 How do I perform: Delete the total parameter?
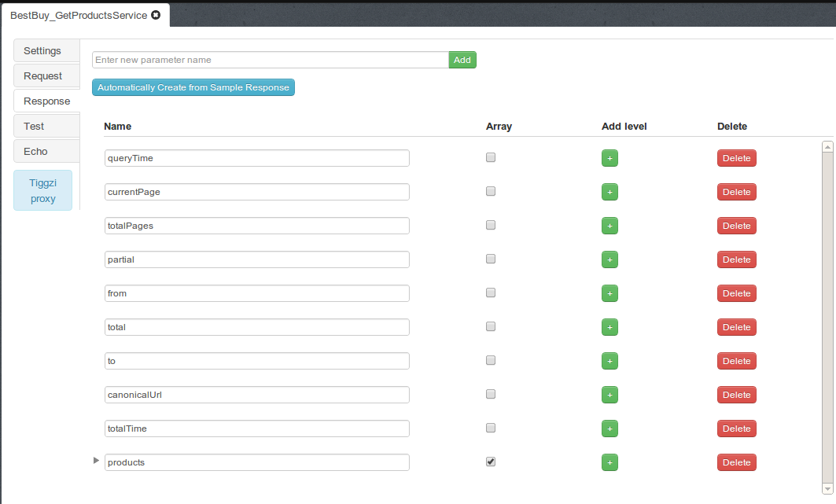coord(736,327)
